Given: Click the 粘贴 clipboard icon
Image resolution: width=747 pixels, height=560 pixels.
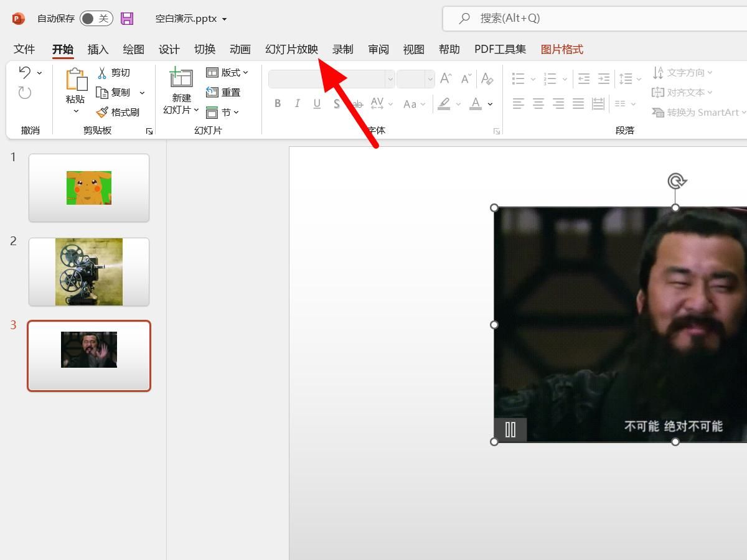Looking at the screenshot, I should (x=76, y=80).
